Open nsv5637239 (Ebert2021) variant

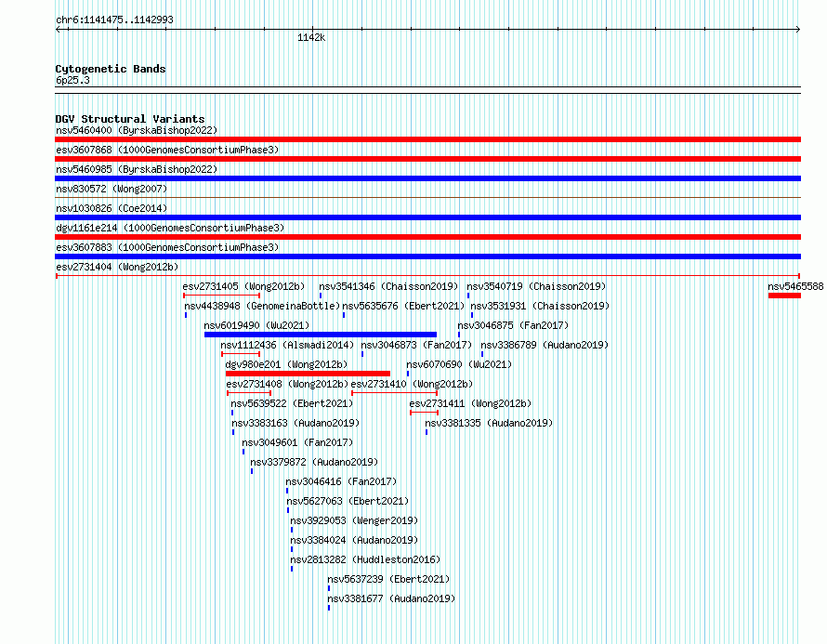tap(388, 579)
